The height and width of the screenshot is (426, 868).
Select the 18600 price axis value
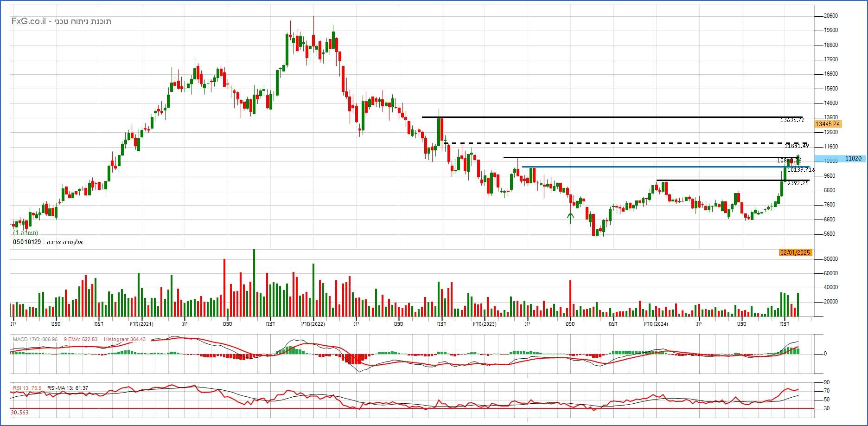tap(830, 45)
